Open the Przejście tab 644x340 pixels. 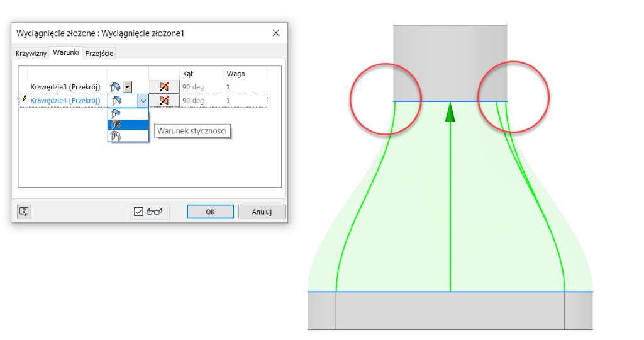tap(99, 54)
